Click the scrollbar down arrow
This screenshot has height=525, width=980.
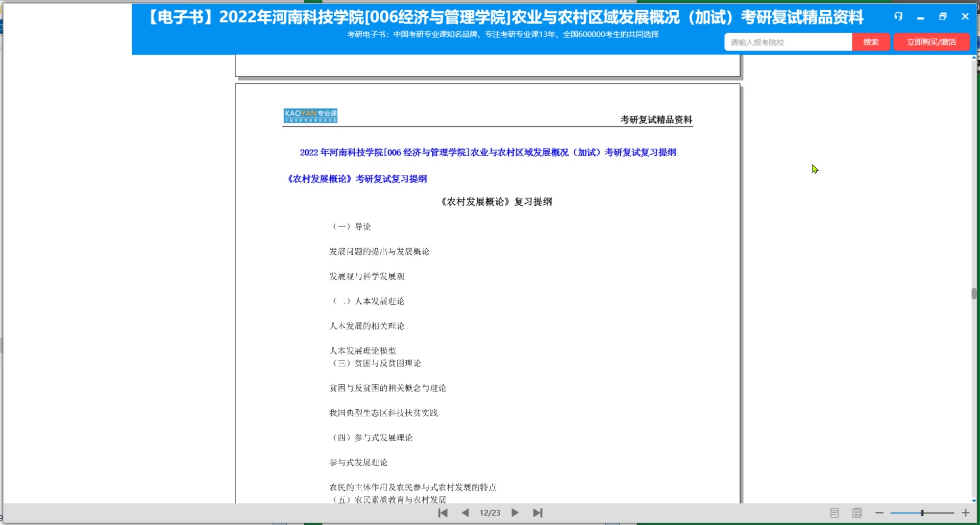point(974,501)
